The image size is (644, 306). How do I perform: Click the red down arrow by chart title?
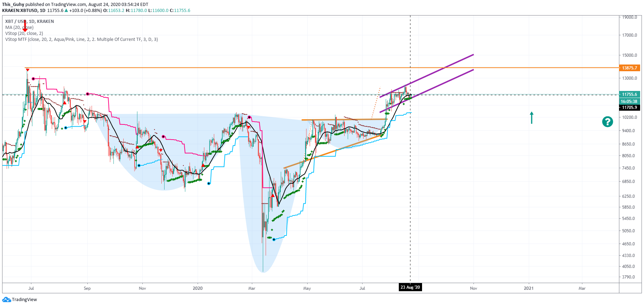tap(25, 26)
